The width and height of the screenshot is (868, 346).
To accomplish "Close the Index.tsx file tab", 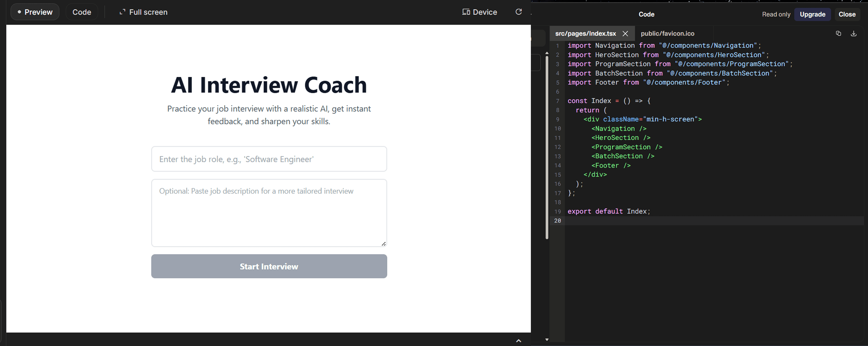I will point(625,34).
